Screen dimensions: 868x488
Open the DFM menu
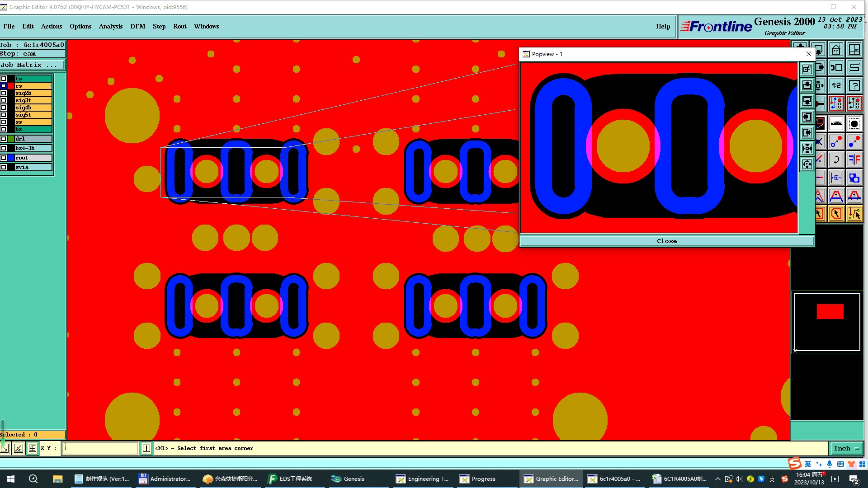coord(137,26)
